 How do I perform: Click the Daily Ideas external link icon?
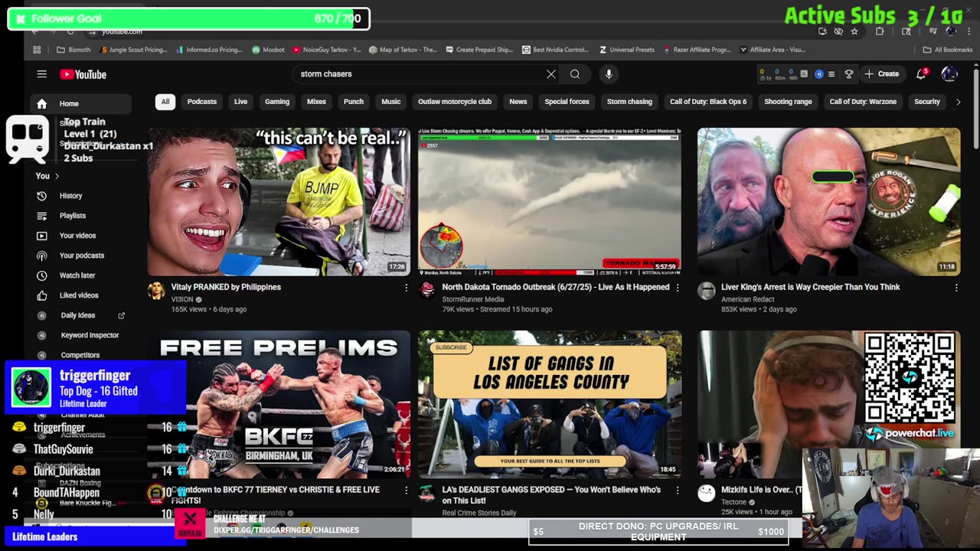tap(121, 315)
